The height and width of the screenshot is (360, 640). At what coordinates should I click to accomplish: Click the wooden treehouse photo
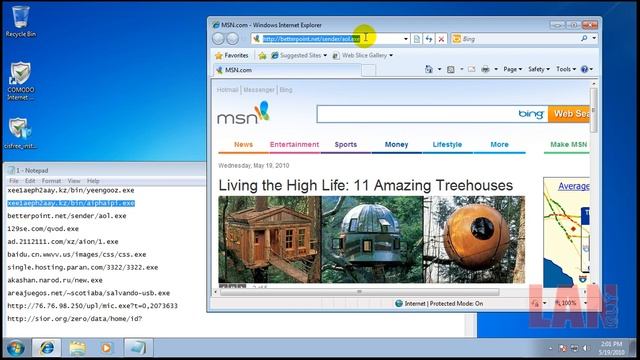click(x=270, y=239)
